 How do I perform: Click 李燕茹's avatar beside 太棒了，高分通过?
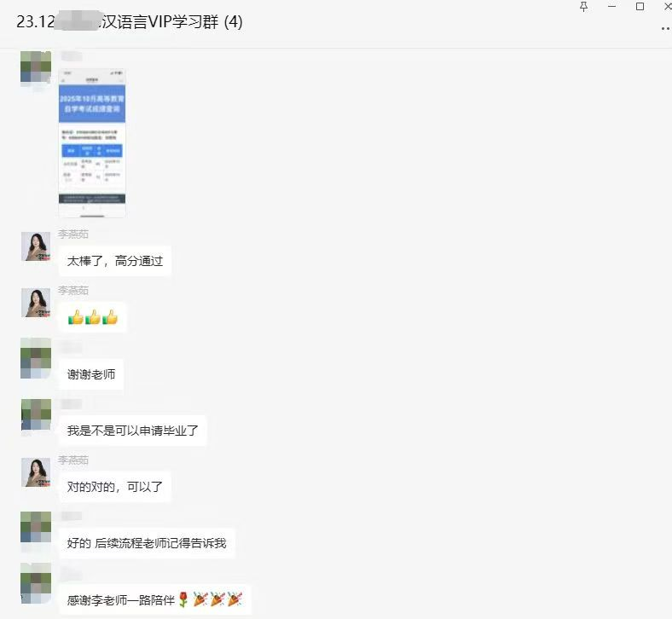(36, 246)
